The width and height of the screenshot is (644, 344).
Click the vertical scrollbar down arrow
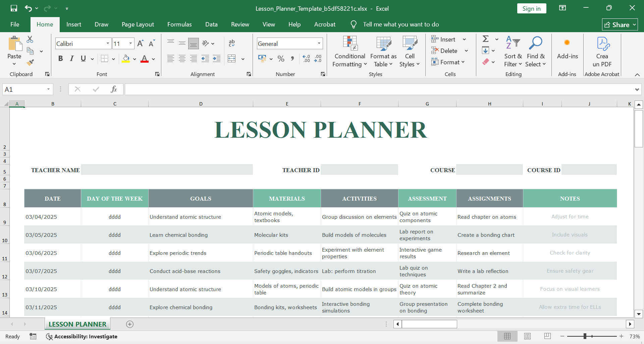[x=639, y=314]
